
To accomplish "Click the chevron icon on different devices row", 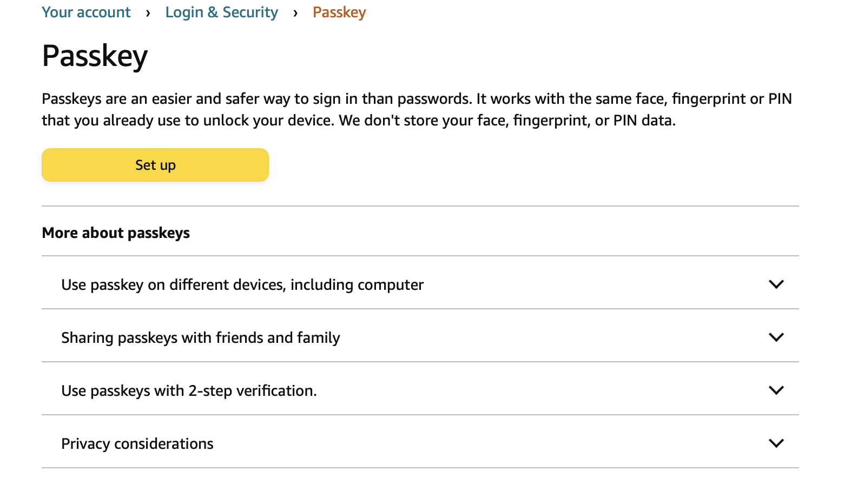I will 776,284.
